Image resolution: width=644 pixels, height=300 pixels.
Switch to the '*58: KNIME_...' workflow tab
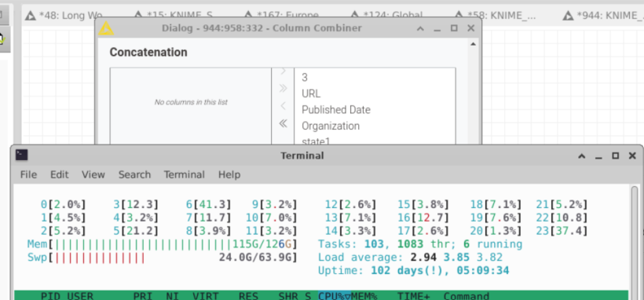click(496, 16)
